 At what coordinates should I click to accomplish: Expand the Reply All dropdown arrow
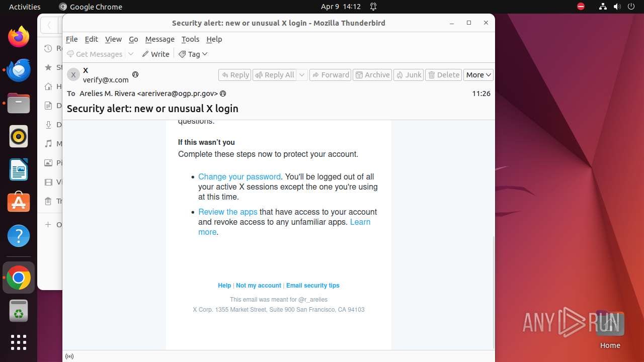coord(302,75)
